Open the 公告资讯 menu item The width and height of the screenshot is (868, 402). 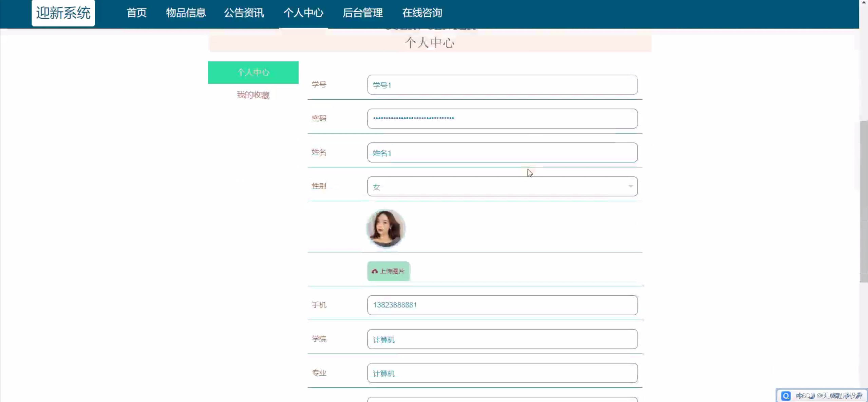pyautogui.click(x=244, y=13)
